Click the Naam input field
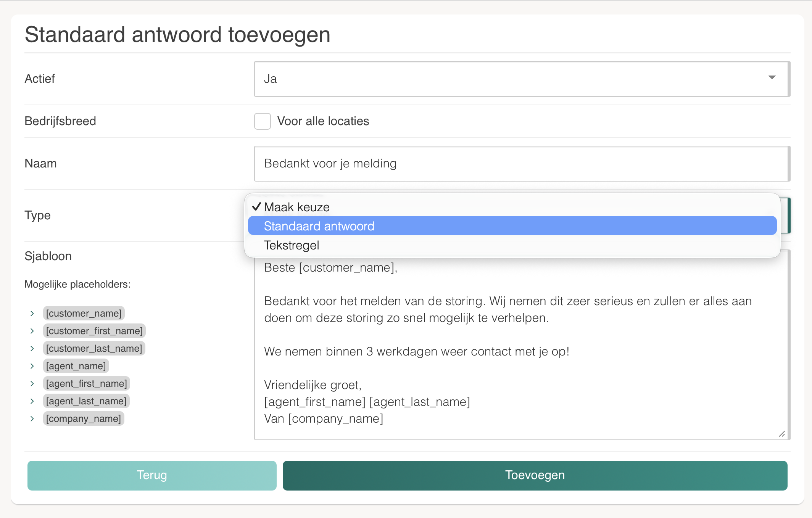Image resolution: width=812 pixels, height=518 pixels. click(x=521, y=164)
